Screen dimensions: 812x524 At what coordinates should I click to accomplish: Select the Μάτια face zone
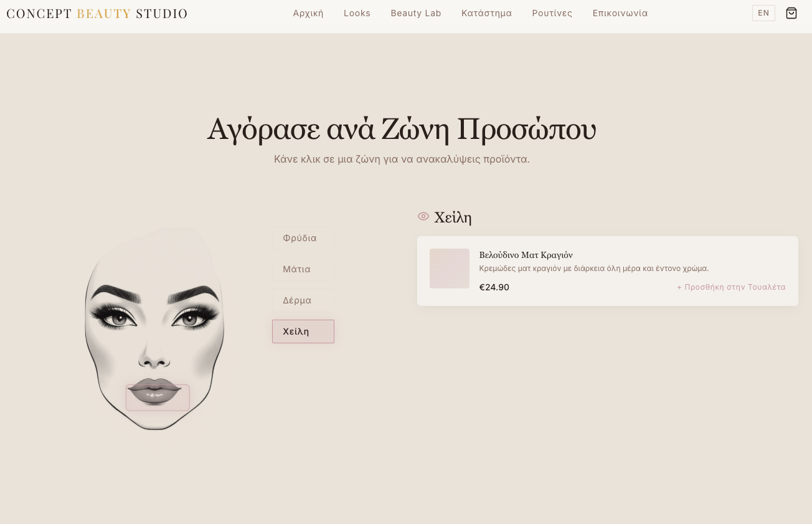[x=303, y=269]
